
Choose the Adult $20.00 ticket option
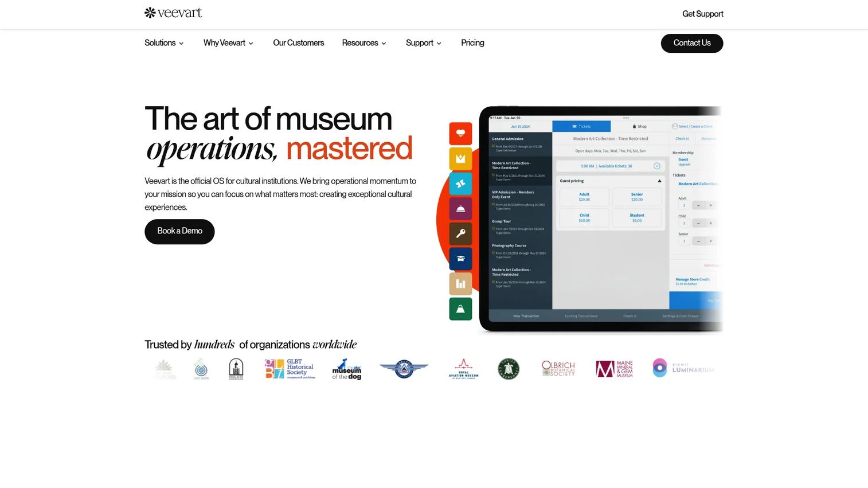(x=584, y=197)
